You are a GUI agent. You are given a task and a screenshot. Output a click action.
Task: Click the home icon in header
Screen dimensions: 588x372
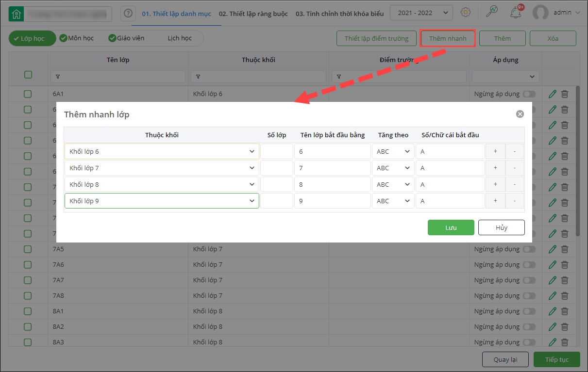pyautogui.click(x=17, y=14)
